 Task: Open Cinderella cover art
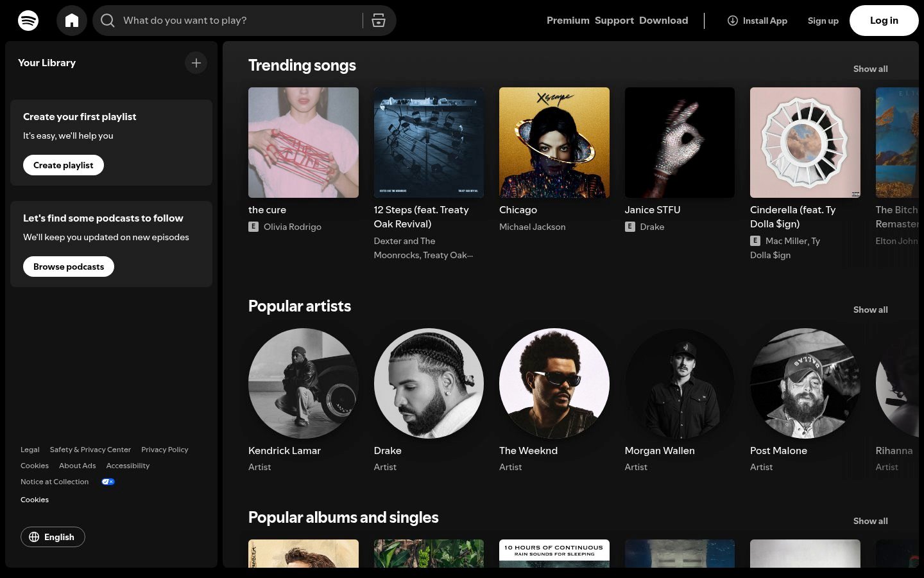tap(805, 143)
